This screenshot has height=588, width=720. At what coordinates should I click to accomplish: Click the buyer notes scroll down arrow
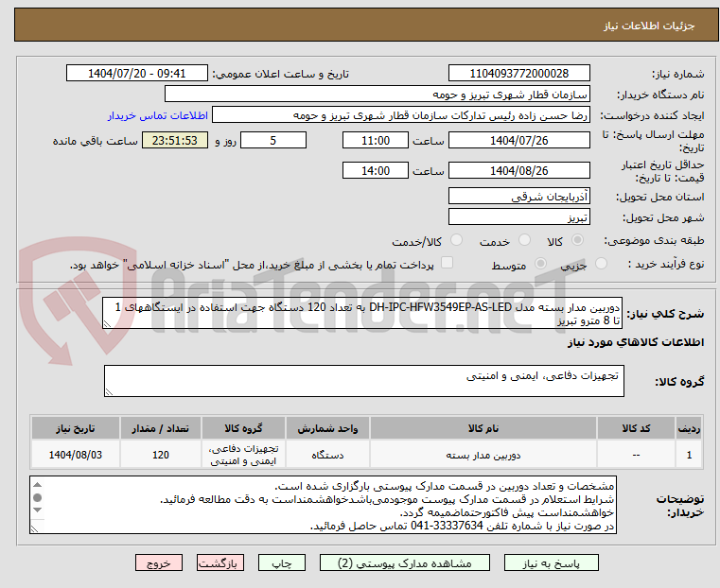pyautogui.click(x=38, y=510)
